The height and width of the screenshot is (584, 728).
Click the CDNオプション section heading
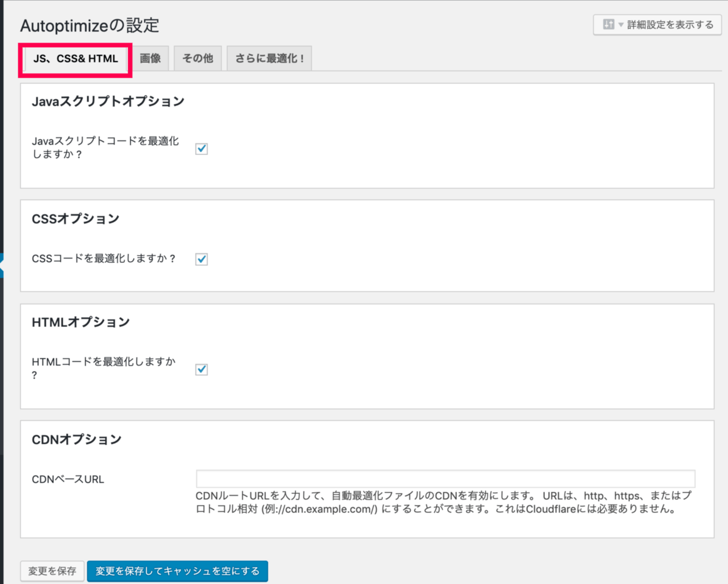point(76,439)
